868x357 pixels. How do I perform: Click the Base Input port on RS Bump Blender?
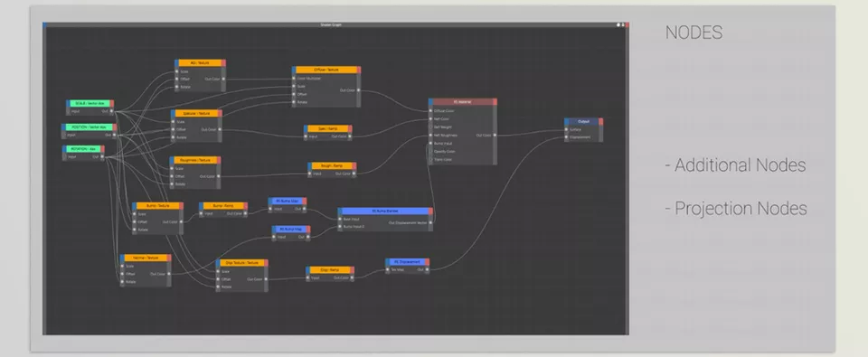[340, 219]
